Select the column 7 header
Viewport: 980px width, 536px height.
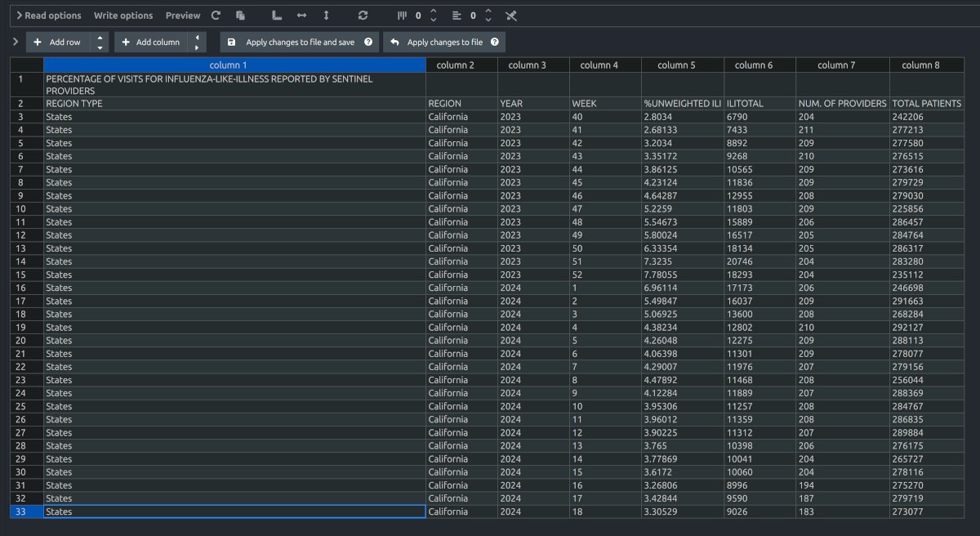[x=843, y=65]
